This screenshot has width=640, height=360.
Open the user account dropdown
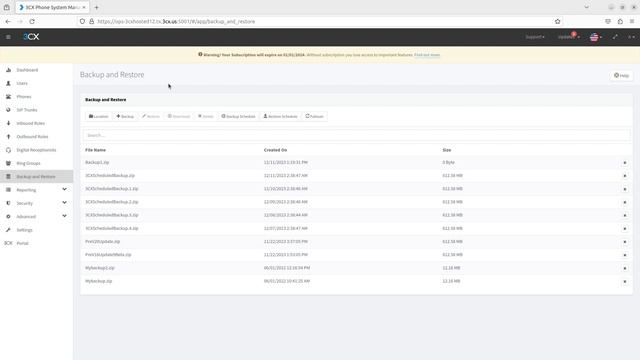(631, 37)
